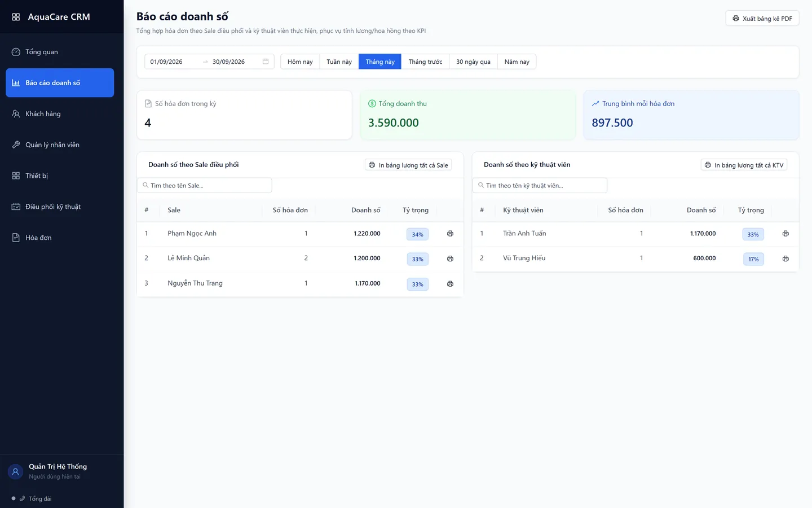Select 30 ngày qua date filter
This screenshot has width=812, height=508.
[x=473, y=62]
